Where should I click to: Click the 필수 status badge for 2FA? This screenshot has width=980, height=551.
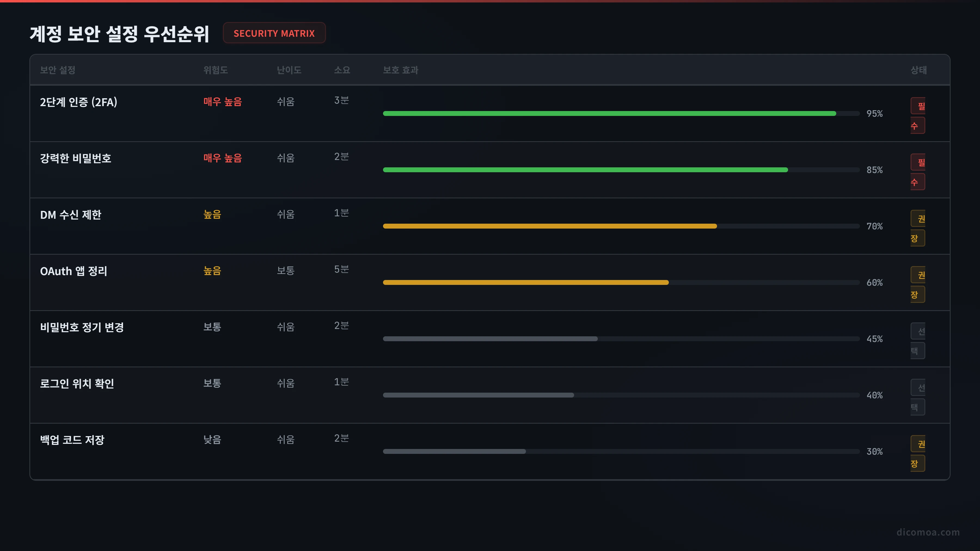point(918,116)
